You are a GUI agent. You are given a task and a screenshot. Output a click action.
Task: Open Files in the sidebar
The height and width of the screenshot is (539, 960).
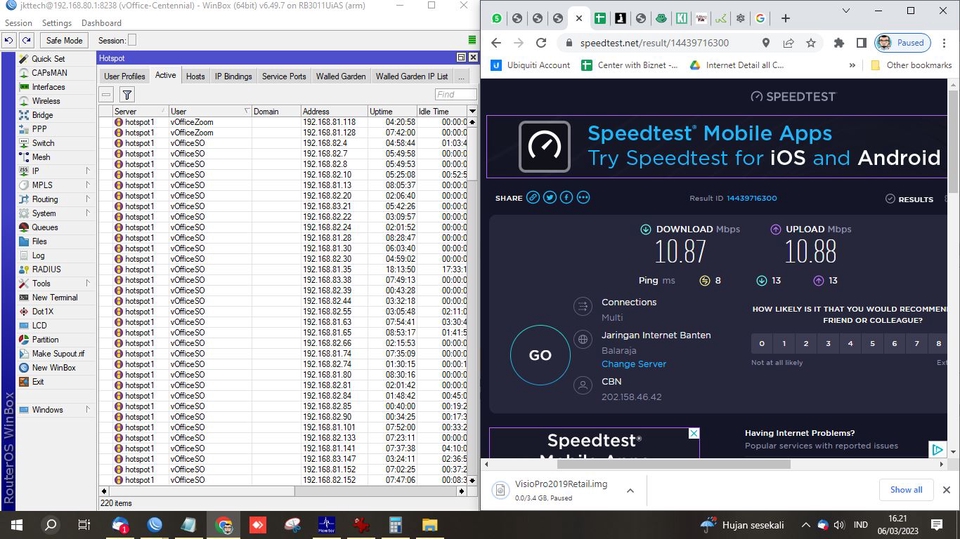point(39,241)
